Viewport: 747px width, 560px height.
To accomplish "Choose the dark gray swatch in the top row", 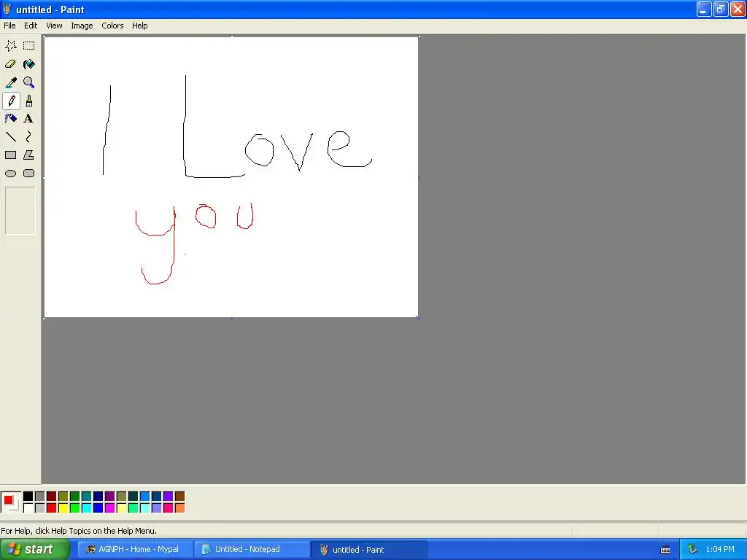I will [40, 496].
